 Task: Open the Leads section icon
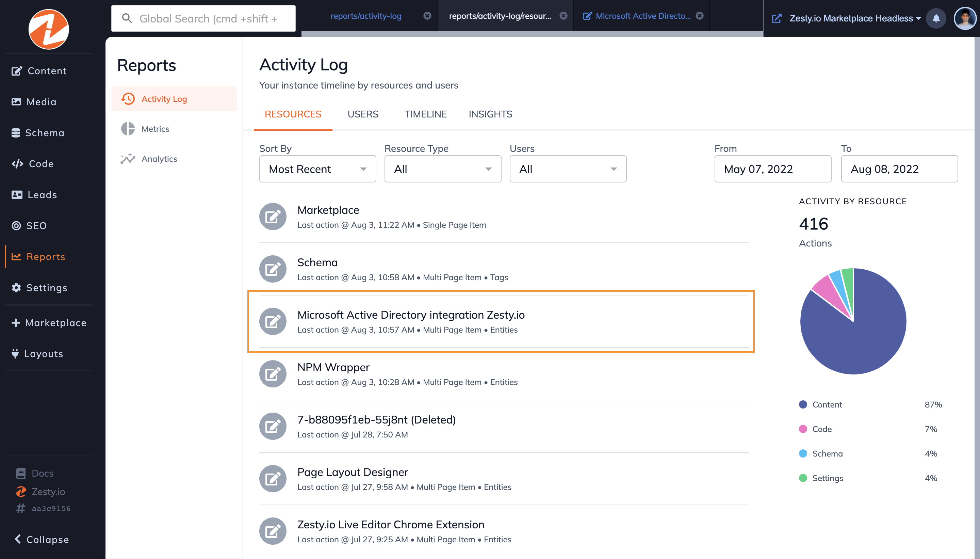[x=17, y=195]
